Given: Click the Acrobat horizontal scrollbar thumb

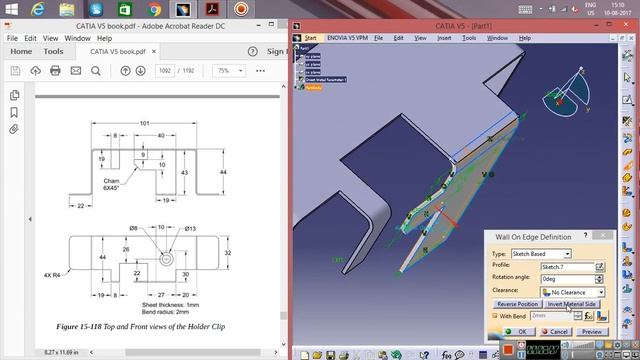Looking at the screenshot, I should pyautogui.click(x=193, y=352).
